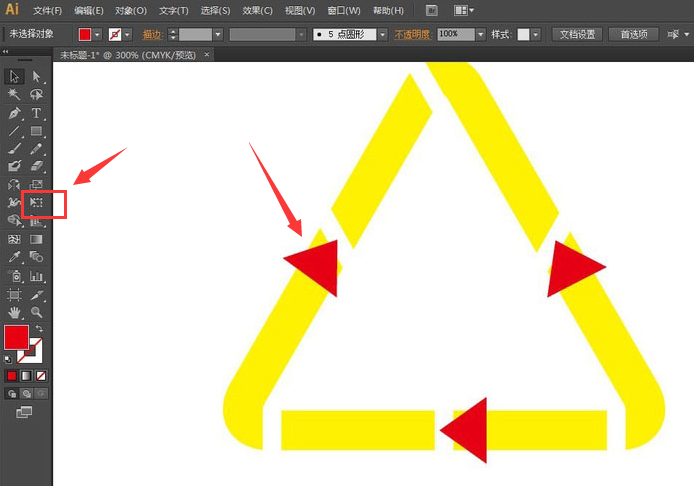Expand the opacity 100% dropdown arrow
694x486 pixels.
pos(481,35)
